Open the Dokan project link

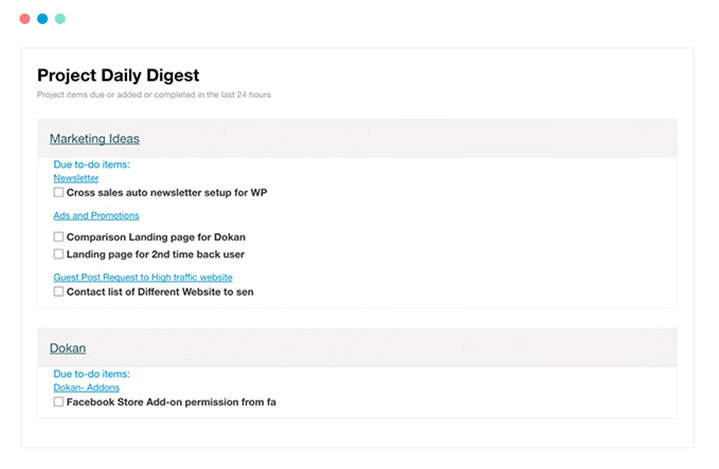click(68, 348)
